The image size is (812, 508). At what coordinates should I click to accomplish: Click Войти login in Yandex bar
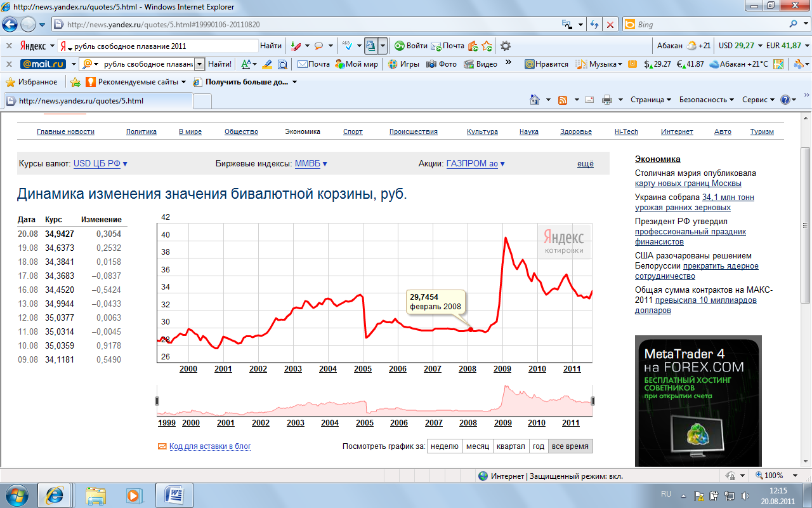coord(410,46)
